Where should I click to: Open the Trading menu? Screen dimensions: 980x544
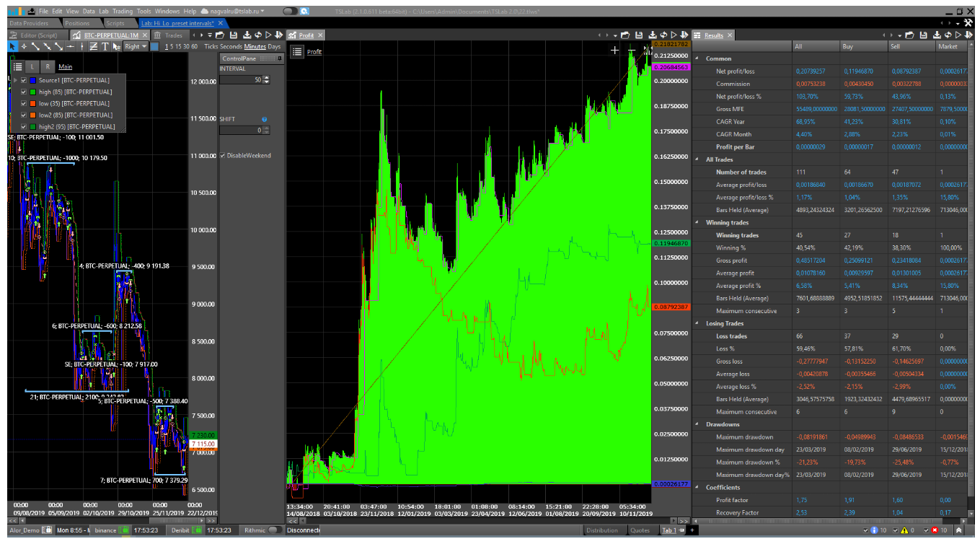point(123,12)
